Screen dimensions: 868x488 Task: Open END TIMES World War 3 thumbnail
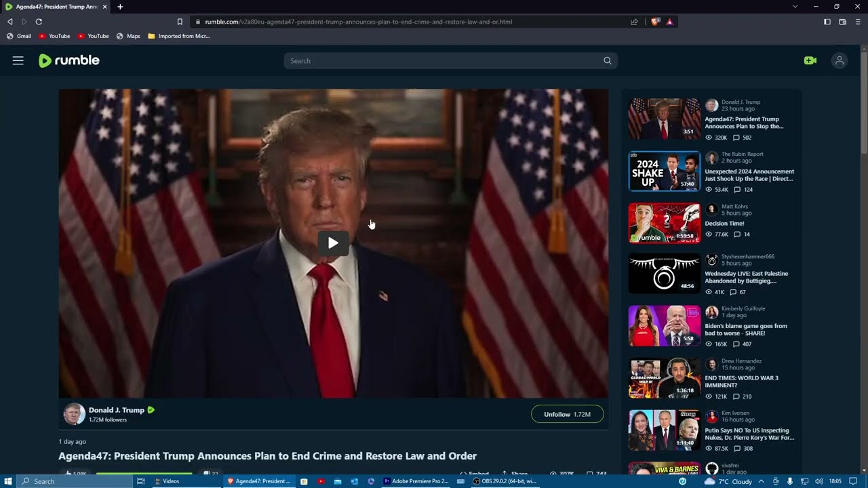tap(664, 378)
